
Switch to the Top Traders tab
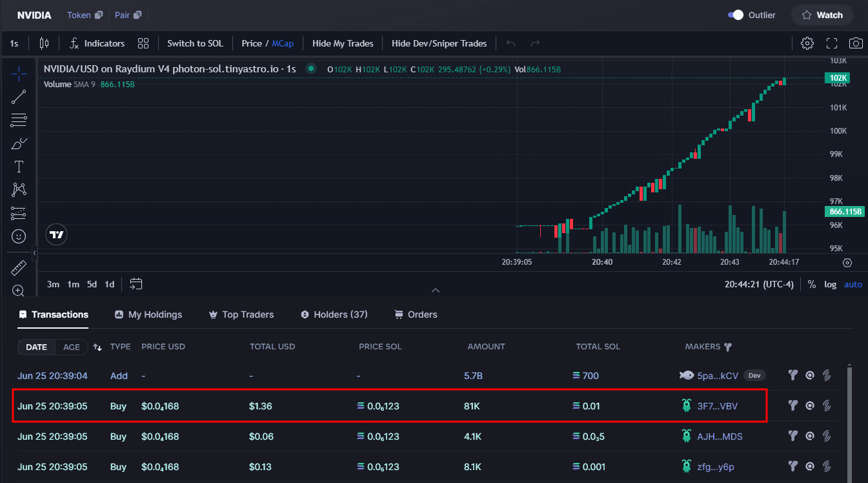[241, 314]
